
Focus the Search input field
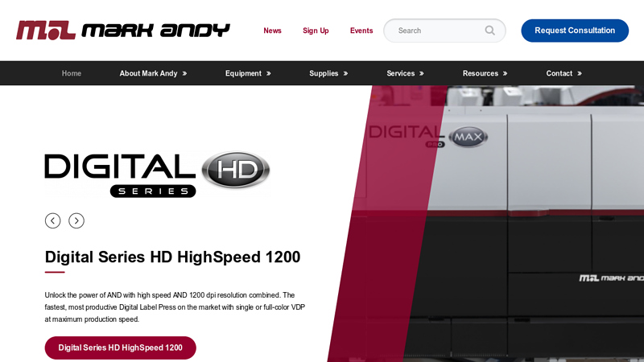tap(435, 31)
